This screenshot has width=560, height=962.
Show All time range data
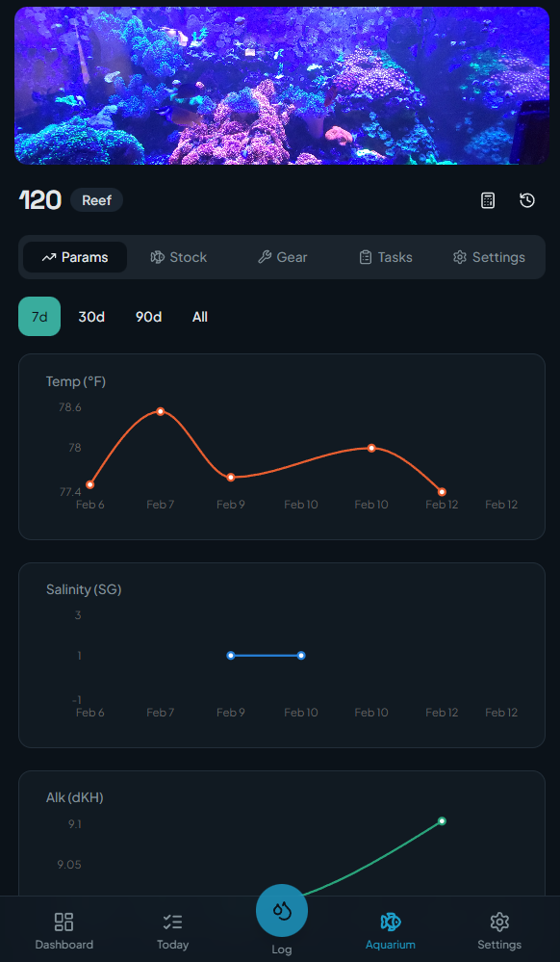(200, 317)
